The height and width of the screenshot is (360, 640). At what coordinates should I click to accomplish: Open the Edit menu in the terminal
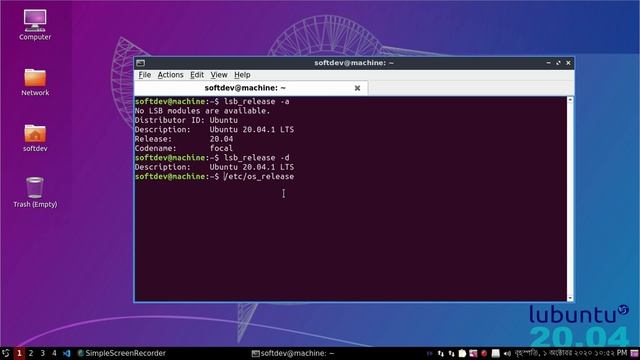pyautogui.click(x=197, y=75)
